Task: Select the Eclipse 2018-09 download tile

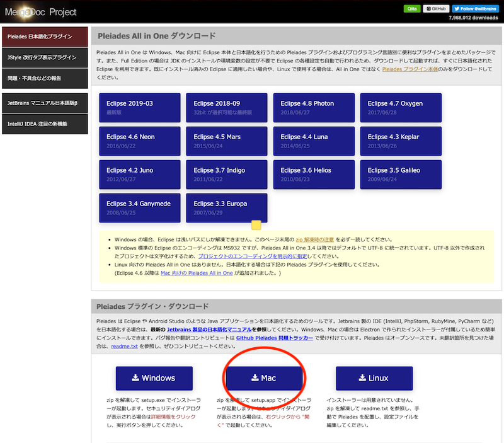Action: click(x=227, y=108)
